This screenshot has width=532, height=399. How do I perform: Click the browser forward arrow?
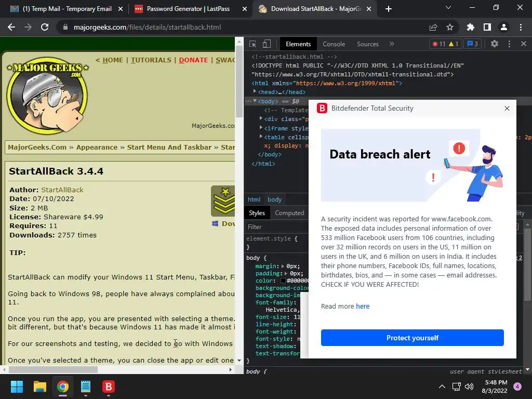click(x=28, y=27)
